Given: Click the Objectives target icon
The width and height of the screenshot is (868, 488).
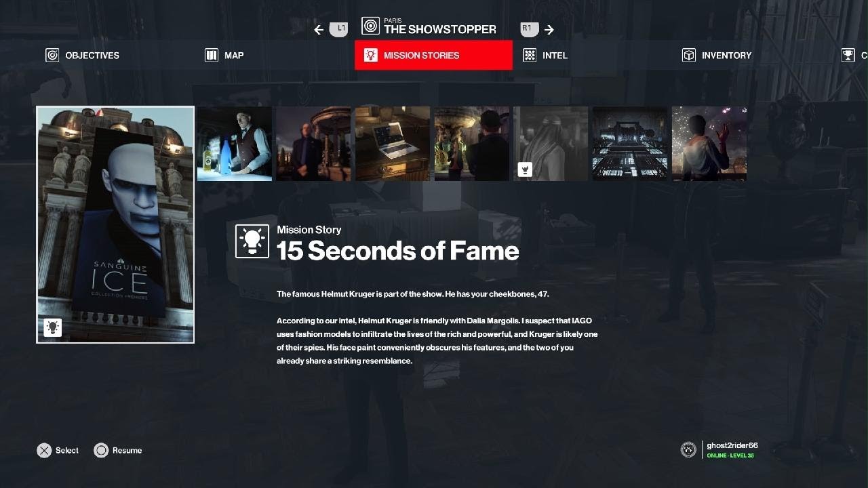Looking at the screenshot, I should point(52,56).
